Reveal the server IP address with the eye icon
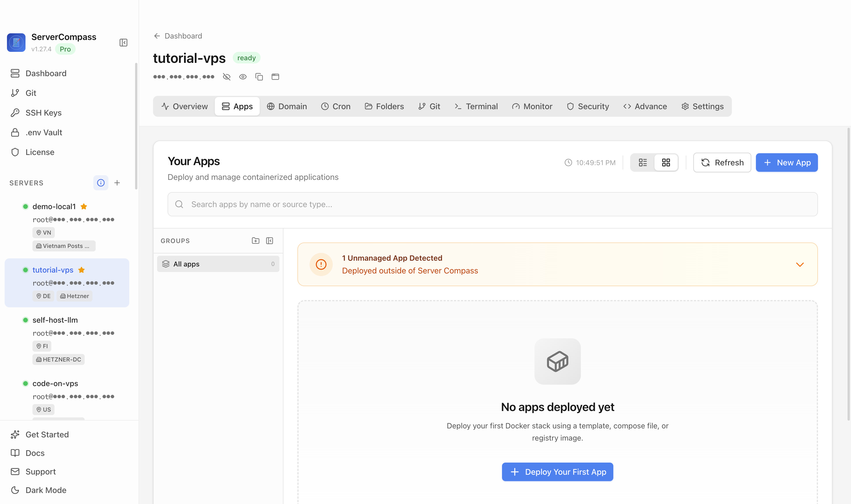 coord(243,77)
